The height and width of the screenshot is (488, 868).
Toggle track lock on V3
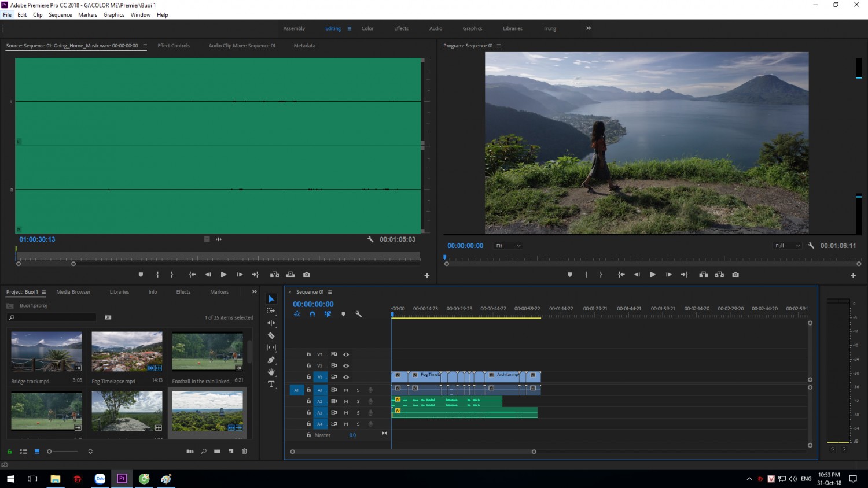click(x=308, y=354)
